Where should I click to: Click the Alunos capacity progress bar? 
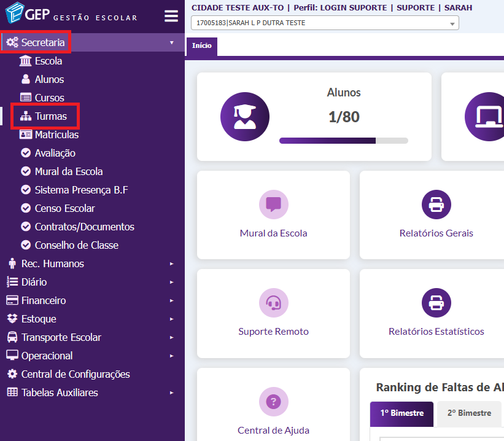click(x=343, y=141)
